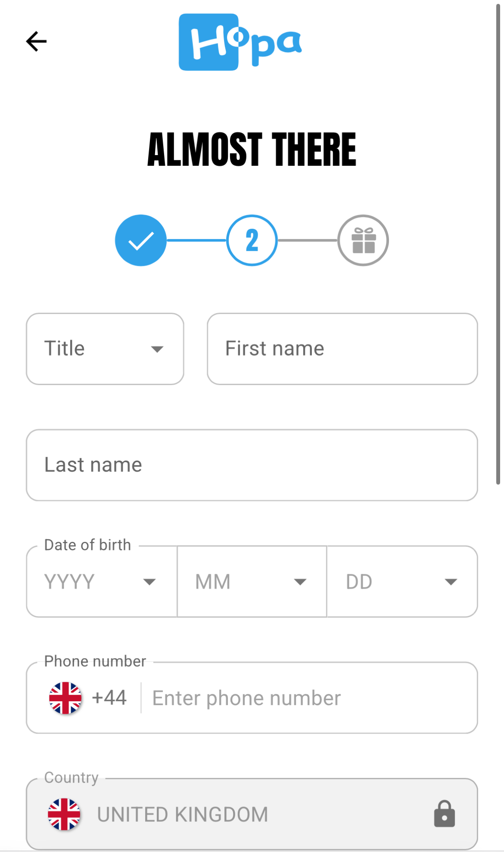Image resolution: width=504 pixels, height=852 pixels.
Task: Click the lock icon in the Country field
Action: coord(445,814)
